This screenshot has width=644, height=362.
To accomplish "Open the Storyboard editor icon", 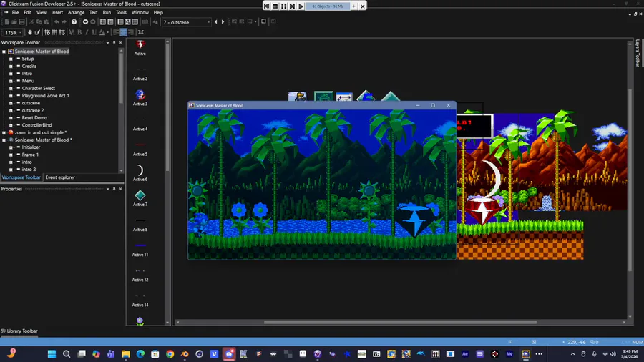I will coord(102,22).
